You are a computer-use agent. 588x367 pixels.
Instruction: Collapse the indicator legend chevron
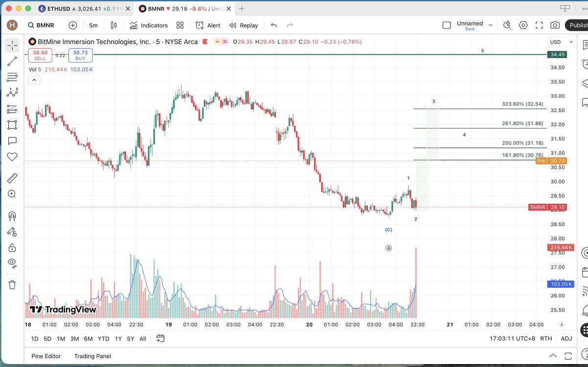click(x=34, y=80)
